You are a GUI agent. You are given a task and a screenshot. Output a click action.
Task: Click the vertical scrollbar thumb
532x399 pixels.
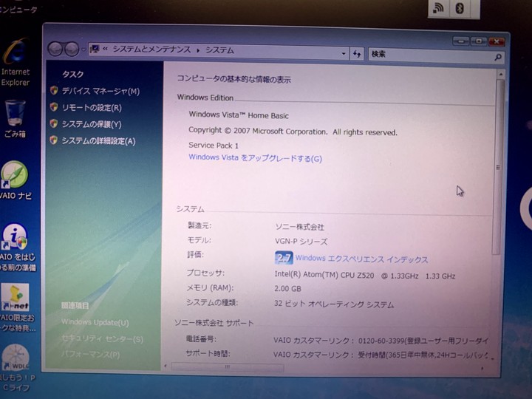click(x=497, y=167)
